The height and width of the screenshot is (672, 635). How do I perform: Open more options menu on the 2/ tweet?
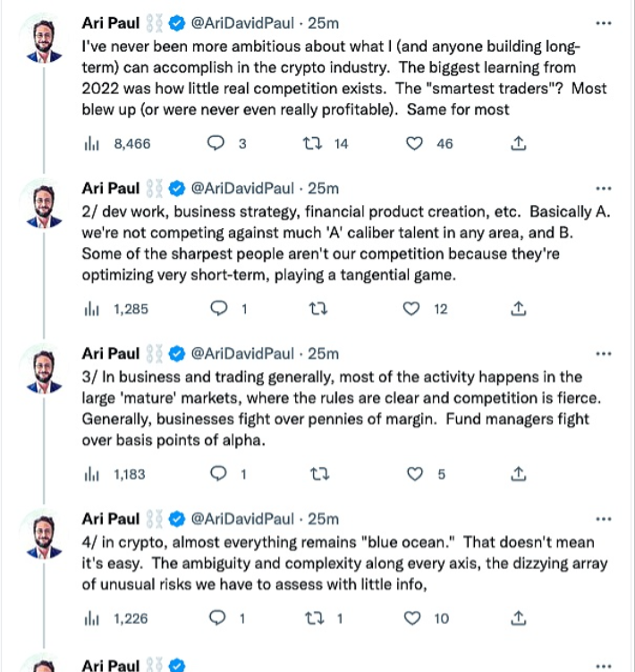(x=604, y=188)
